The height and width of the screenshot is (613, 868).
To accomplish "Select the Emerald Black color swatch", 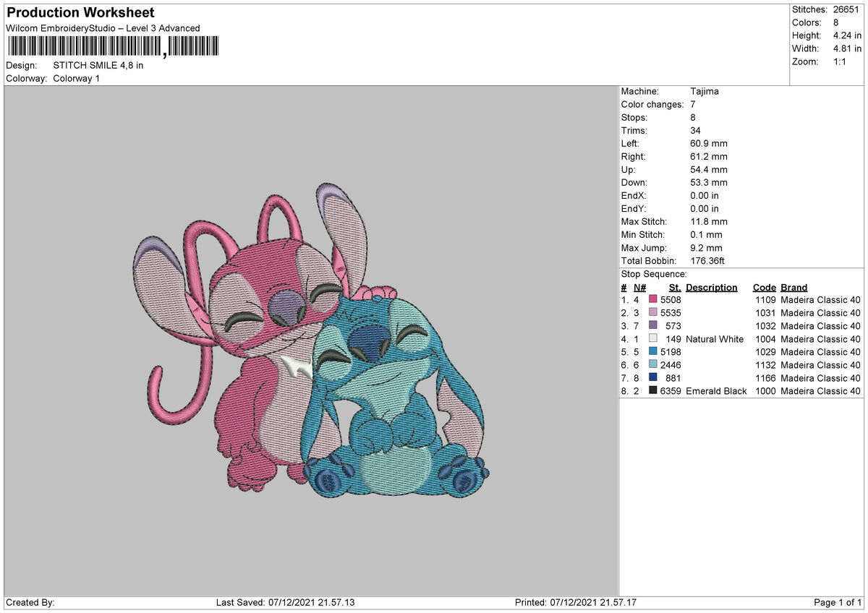I will coord(654,390).
